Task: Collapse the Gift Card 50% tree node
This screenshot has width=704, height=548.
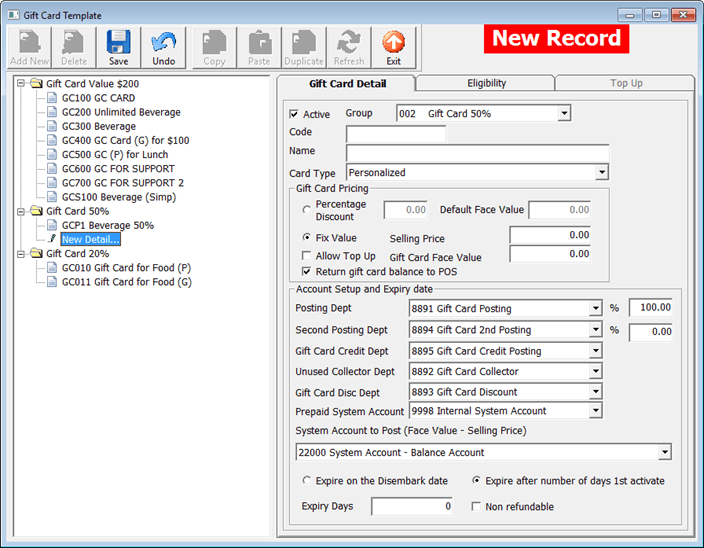Action: pos(21,211)
